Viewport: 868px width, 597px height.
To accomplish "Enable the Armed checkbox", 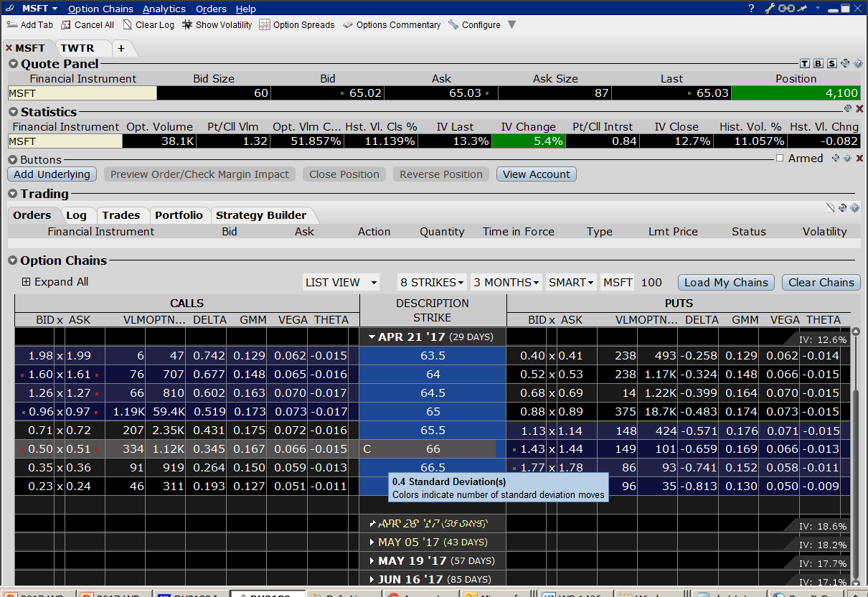I will 780,159.
